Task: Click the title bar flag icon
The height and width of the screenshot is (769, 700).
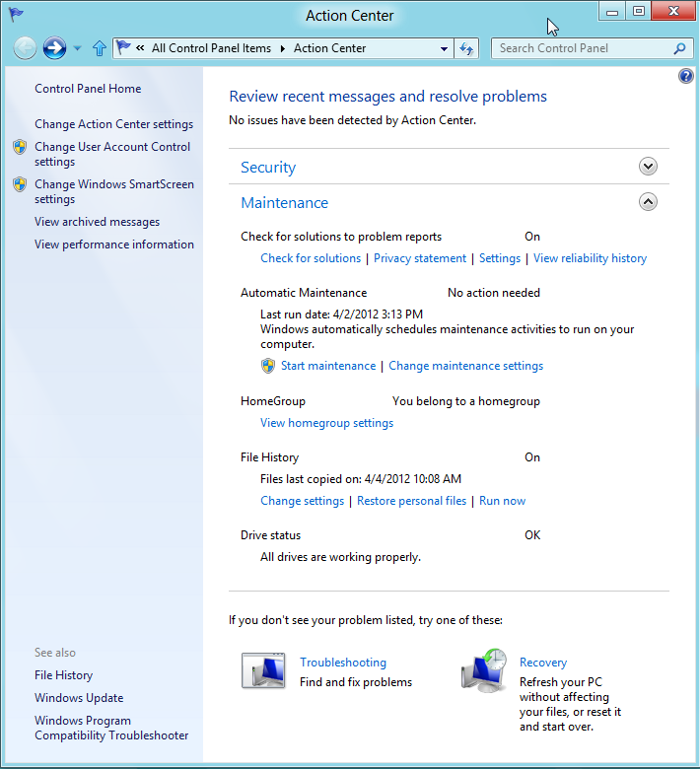Action: pos(16,14)
